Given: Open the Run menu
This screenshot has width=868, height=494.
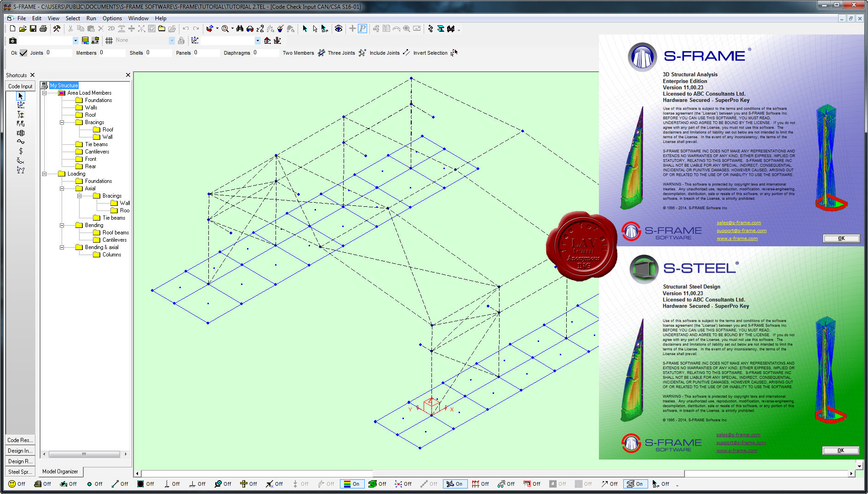Looking at the screenshot, I should 91,18.
